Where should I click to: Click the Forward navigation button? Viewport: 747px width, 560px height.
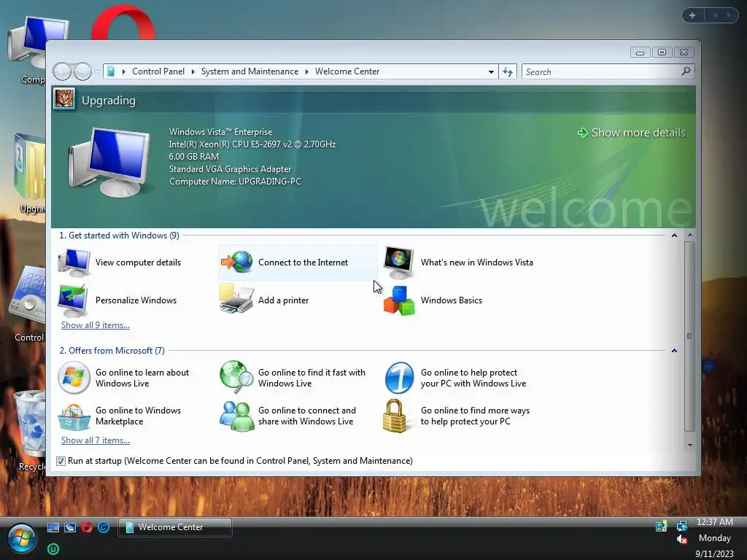[82, 72]
